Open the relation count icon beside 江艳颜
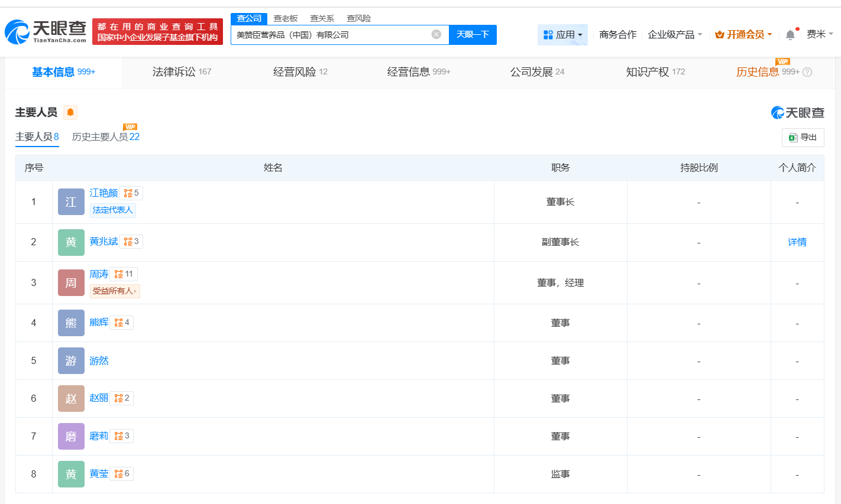The width and height of the screenshot is (841, 504). coord(131,193)
